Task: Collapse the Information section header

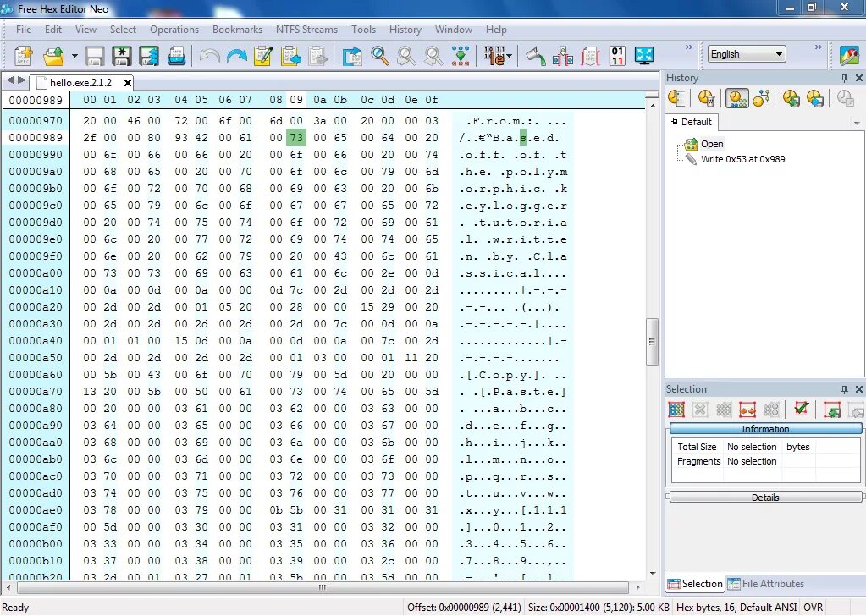Action: [x=765, y=429]
